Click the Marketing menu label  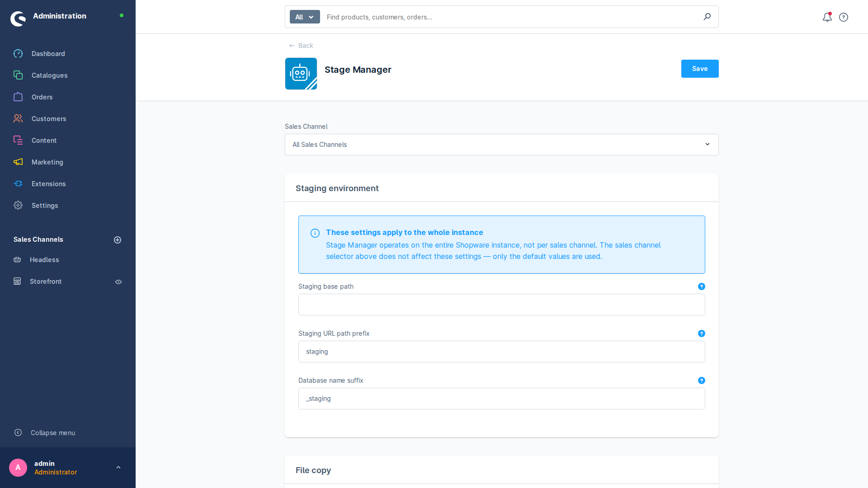[47, 162]
